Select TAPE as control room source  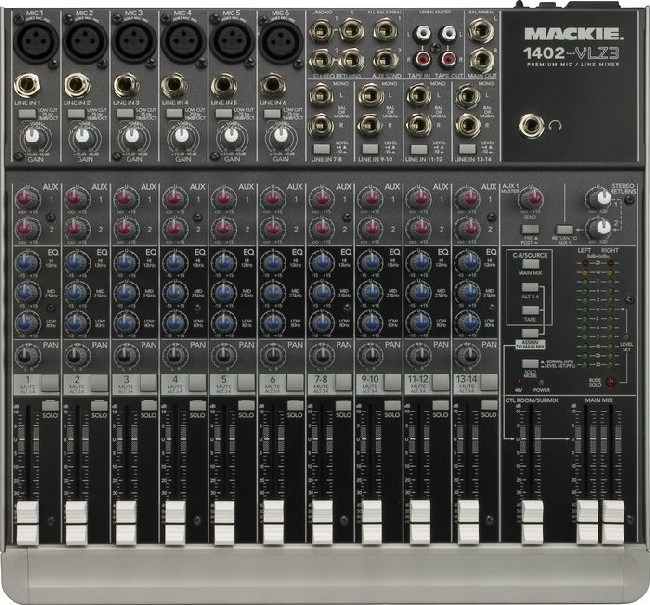pyautogui.click(x=530, y=311)
